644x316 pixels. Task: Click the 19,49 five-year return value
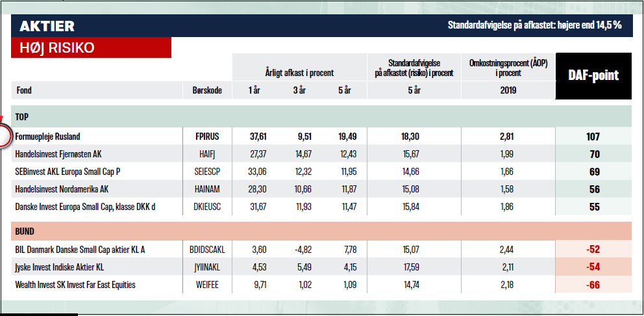click(347, 137)
